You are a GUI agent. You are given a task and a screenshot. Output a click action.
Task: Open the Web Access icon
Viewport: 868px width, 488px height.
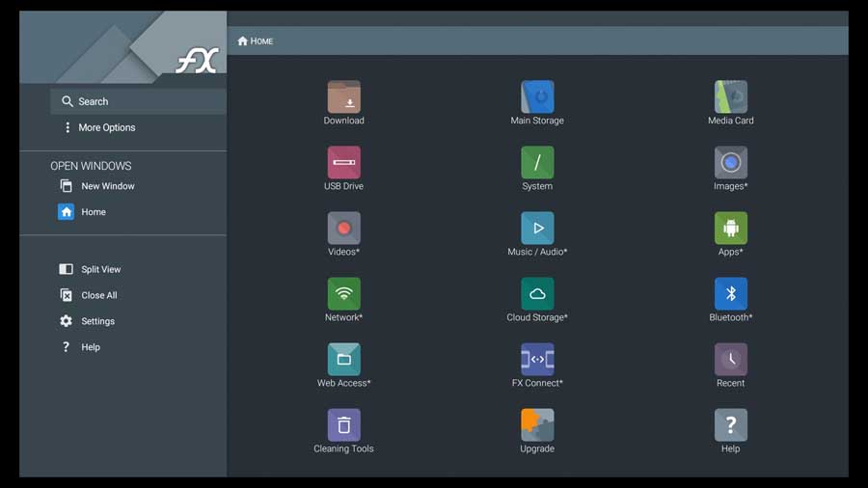(x=343, y=360)
